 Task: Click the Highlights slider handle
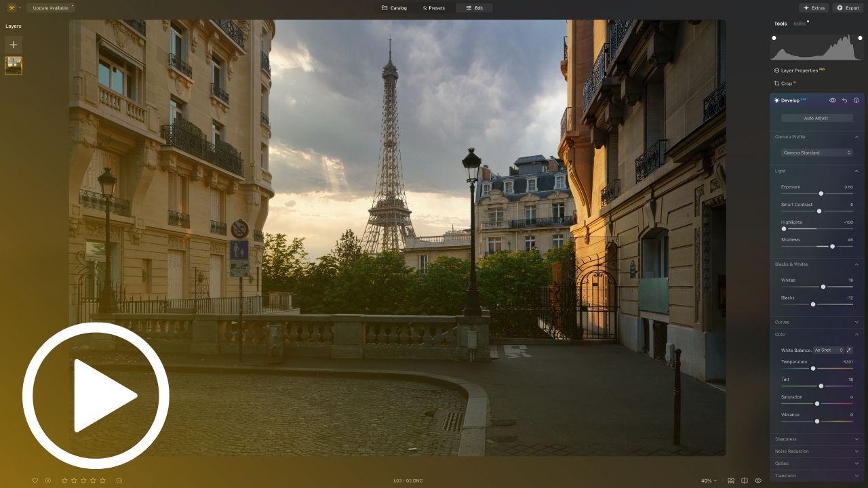[x=784, y=229]
